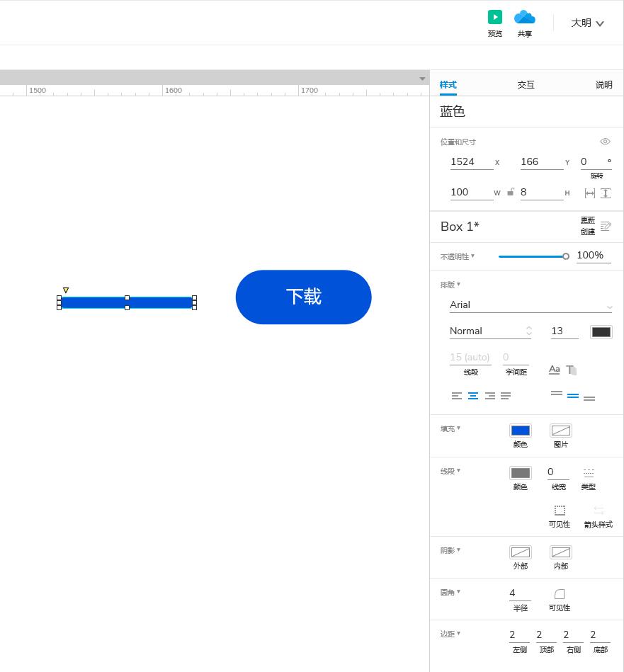This screenshot has height=672, width=624.
Task: Collapse the 排版 section
Action: coord(450,285)
